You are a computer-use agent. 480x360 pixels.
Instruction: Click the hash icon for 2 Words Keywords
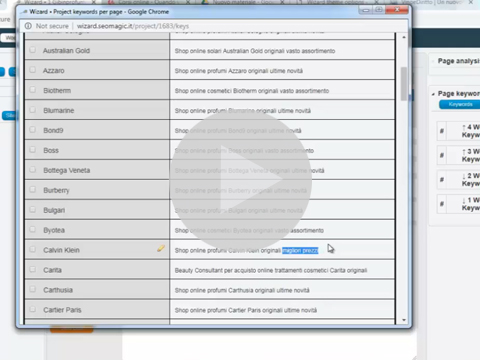442,179
